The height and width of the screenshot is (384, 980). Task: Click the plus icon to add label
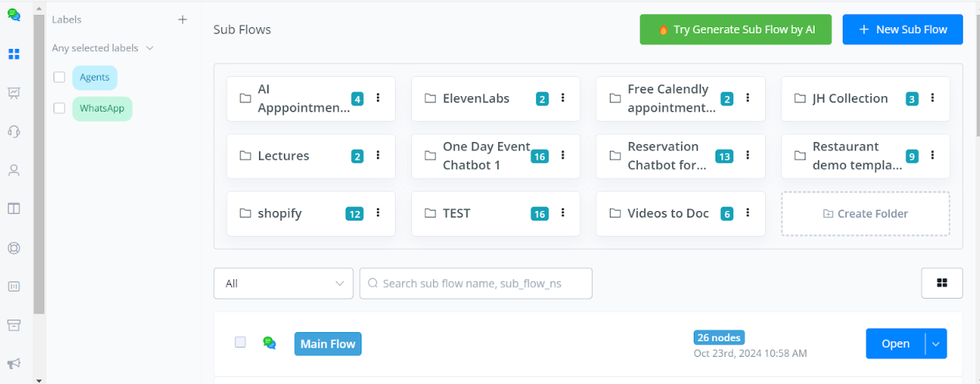coord(182,19)
